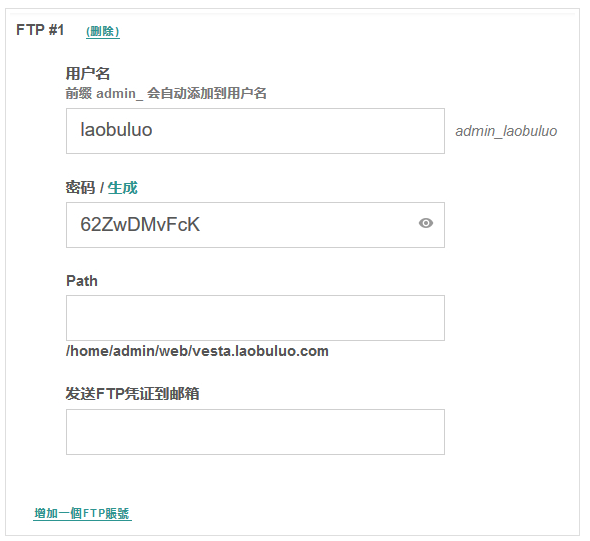This screenshot has height=541, width=590.
Task: Click the FTP #1 section heading
Action: point(40,30)
